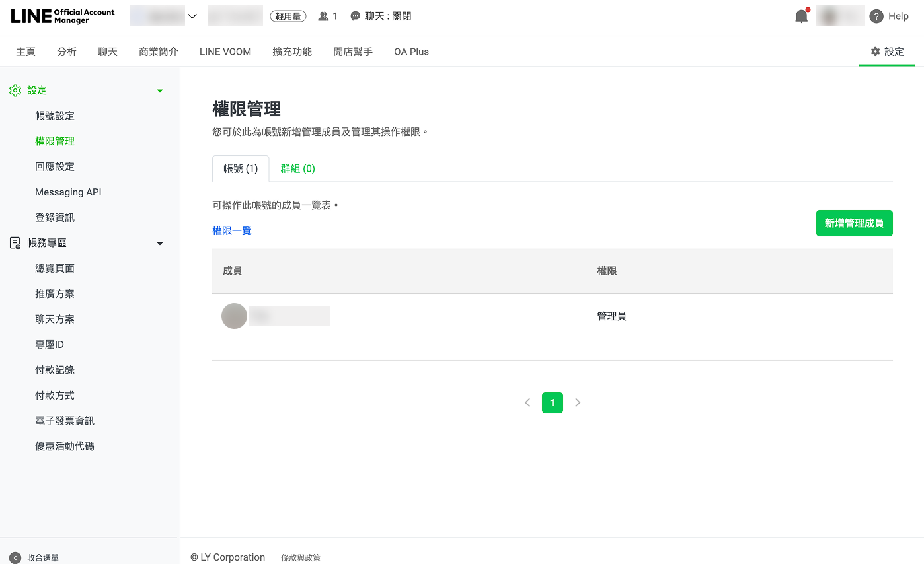924x564 pixels.
Task: Click the LINE Official Account Manager logo
Action: pyautogui.click(x=63, y=17)
